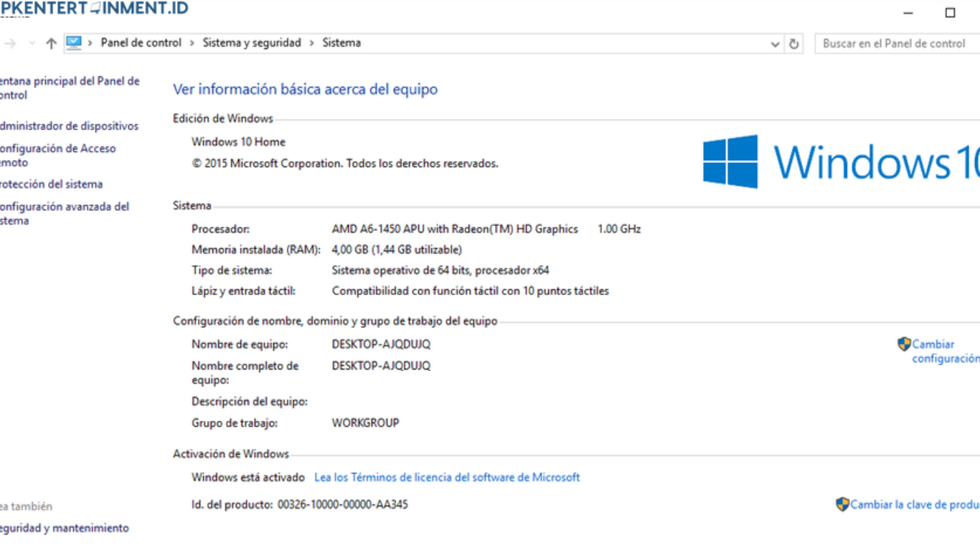The height and width of the screenshot is (551, 980).
Task: Click 'Cambiar la clave de producto' link
Action: click(915, 505)
